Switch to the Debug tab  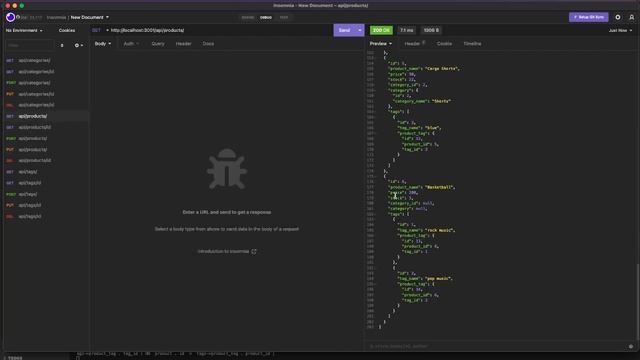(x=266, y=17)
